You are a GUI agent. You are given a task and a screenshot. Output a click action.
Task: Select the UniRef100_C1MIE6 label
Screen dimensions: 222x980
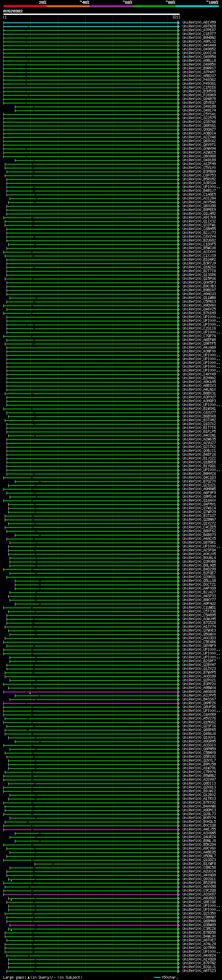point(199,88)
